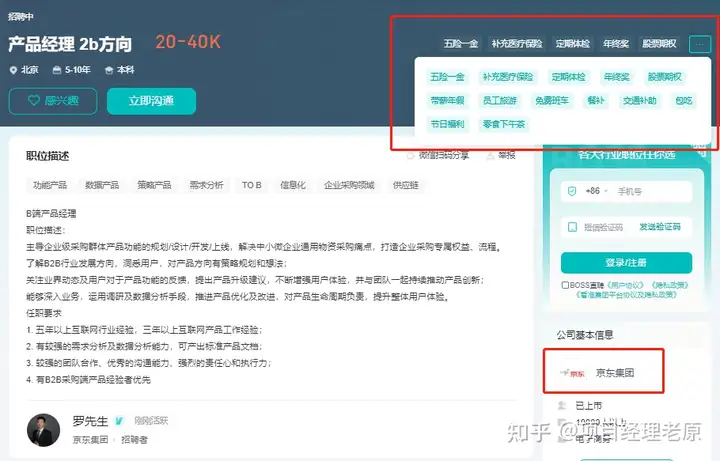The image size is (720, 461).
Task: Click the shield icon in the phone field
Action: click(572, 191)
